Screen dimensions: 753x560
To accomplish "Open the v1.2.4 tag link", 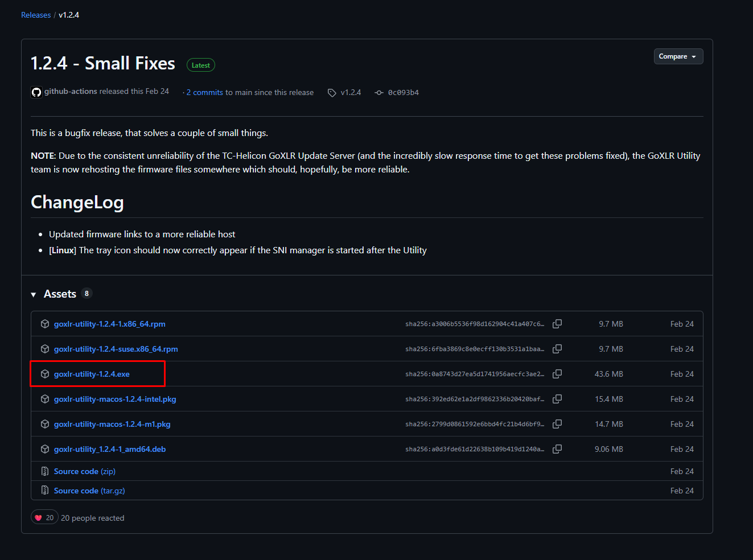I will [x=351, y=92].
